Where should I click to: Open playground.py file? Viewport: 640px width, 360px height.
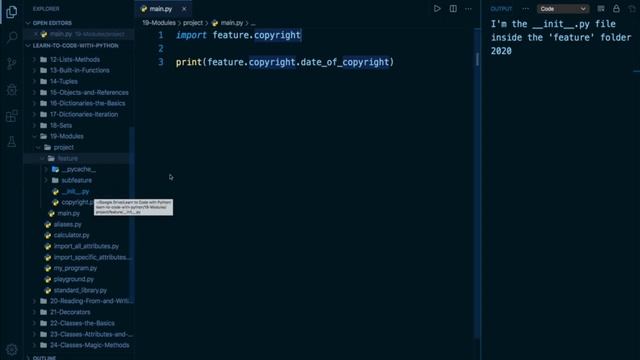(x=73, y=279)
